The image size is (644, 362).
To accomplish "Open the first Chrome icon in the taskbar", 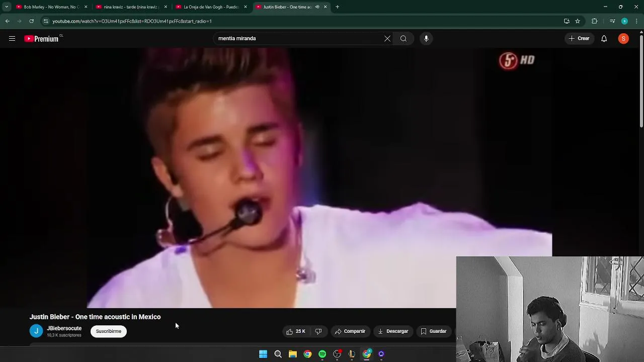I will pos(307,354).
